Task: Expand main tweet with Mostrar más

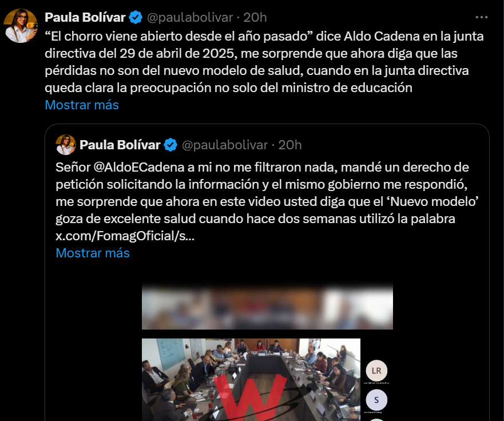Action: tap(82, 105)
